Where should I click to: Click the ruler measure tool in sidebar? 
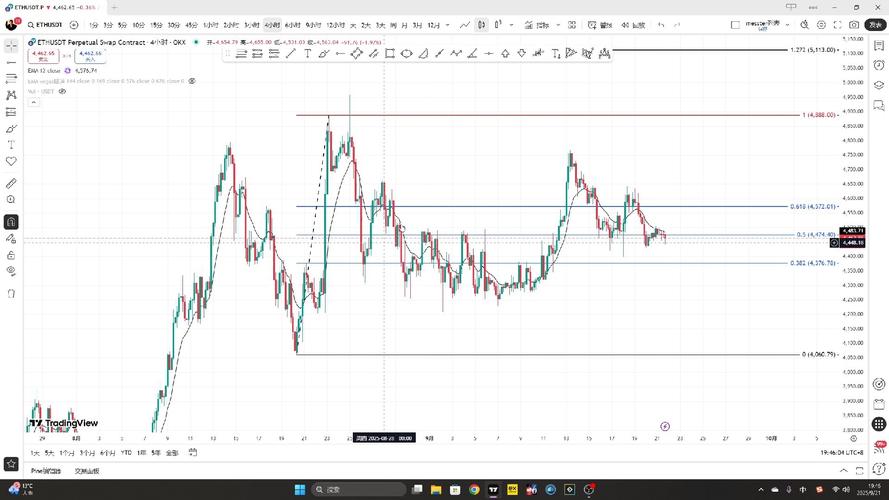[11, 184]
